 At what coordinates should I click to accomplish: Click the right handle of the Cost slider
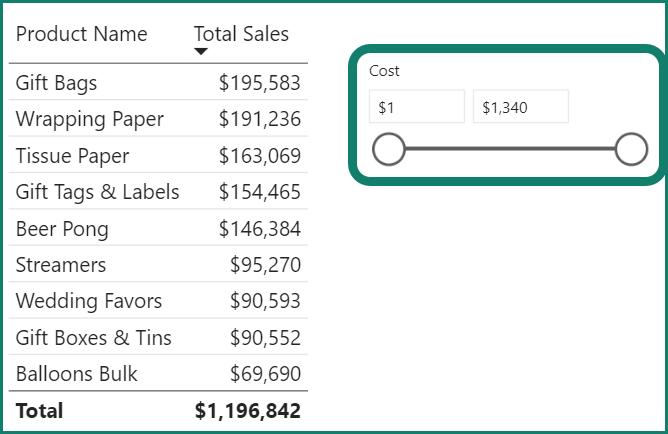pos(631,149)
